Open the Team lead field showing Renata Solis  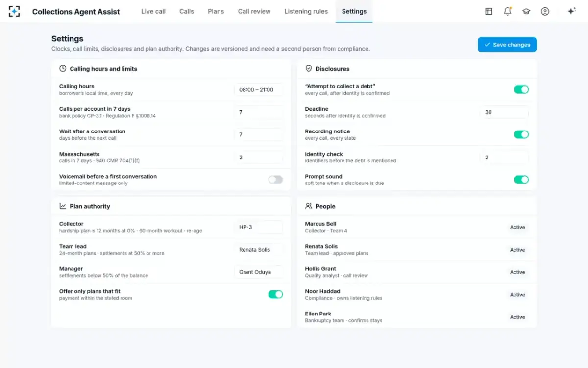[x=259, y=250]
